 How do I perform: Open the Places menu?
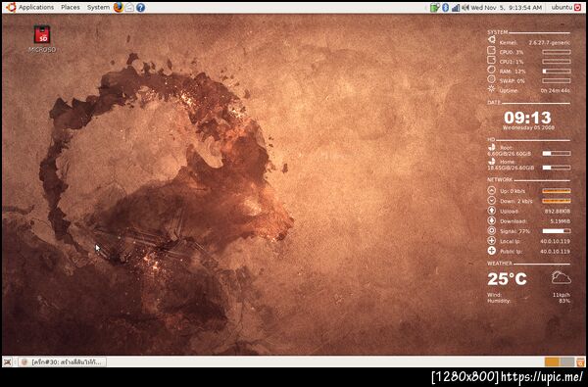[71, 7]
